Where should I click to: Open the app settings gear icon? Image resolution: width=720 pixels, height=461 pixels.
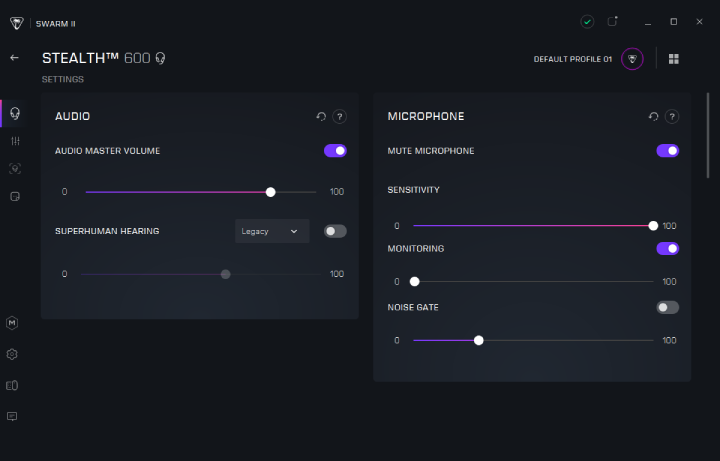[12, 354]
